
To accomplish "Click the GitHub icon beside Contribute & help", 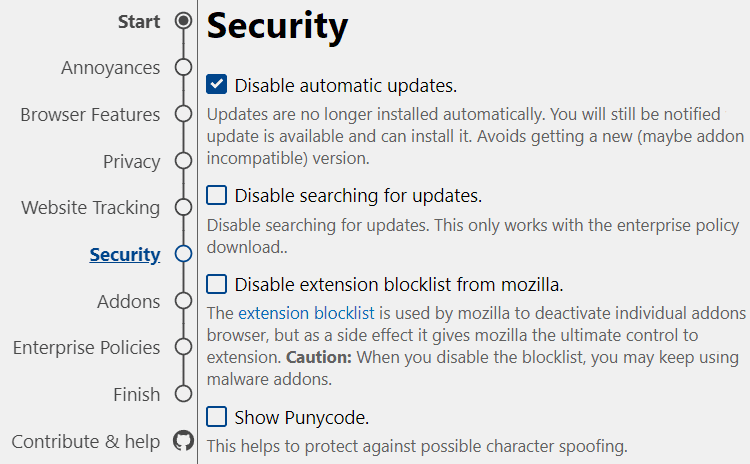I will [x=184, y=441].
